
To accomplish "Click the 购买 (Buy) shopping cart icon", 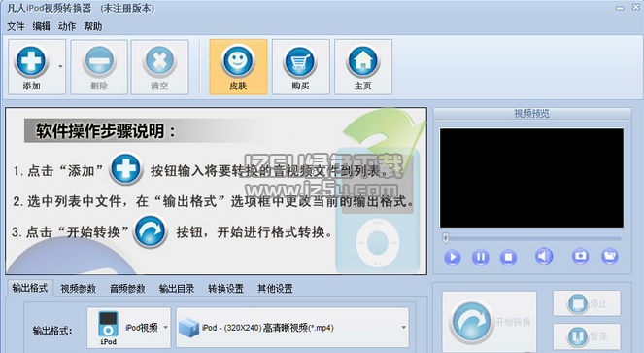I will click(x=300, y=61).
